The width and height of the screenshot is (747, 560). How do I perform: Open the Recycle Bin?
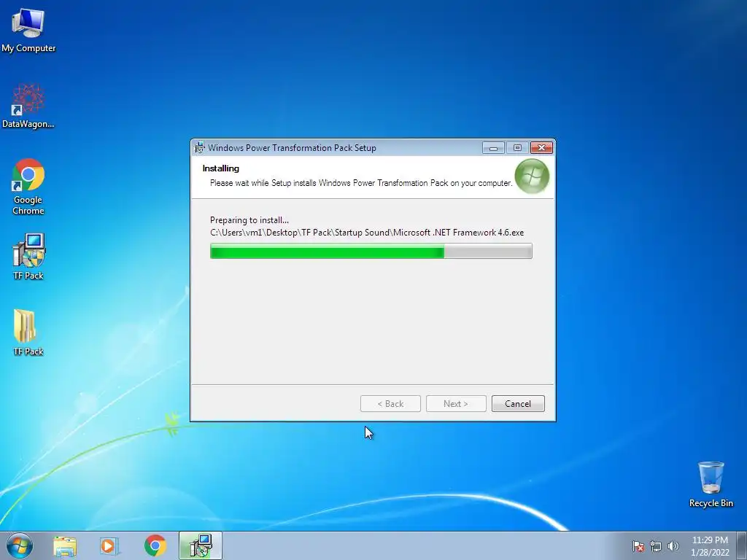click(711, 484)
